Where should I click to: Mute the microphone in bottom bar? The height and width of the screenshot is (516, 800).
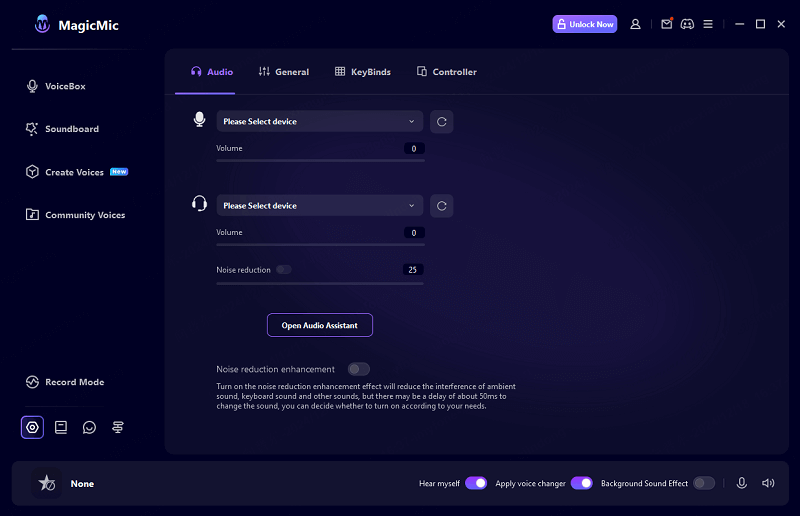[742, 483]
